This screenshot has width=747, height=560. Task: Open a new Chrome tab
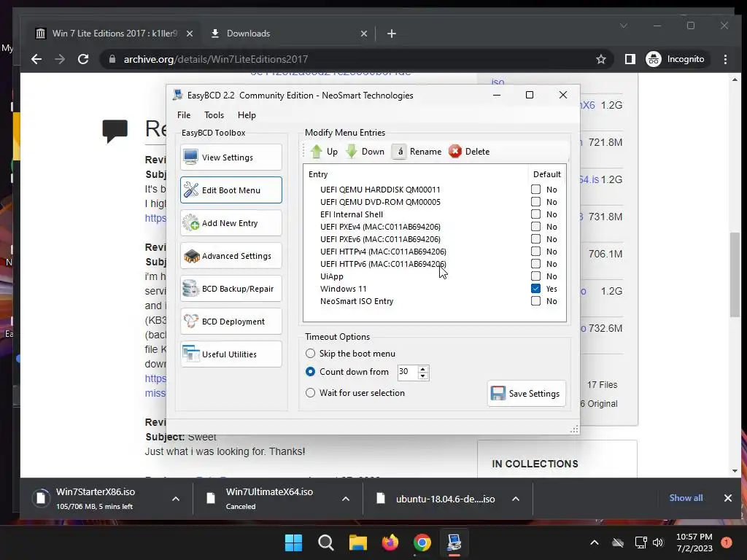tap(392, 34)
